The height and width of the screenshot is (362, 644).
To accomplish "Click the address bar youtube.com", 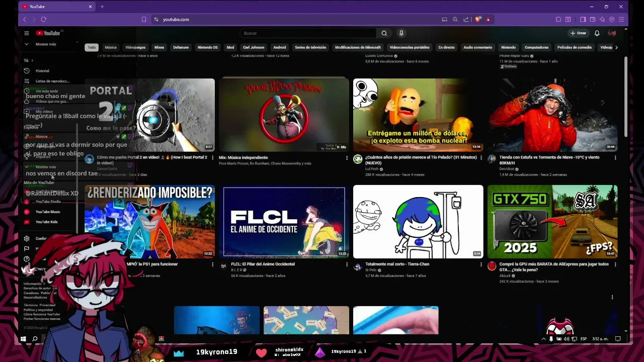I will pyautogui.click(x=176, y=19).
